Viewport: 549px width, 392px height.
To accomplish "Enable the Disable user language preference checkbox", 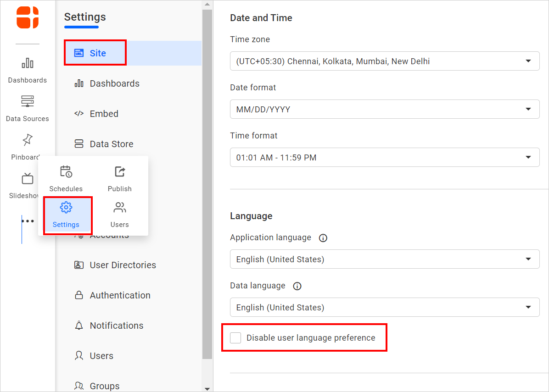I will [235, 337].
